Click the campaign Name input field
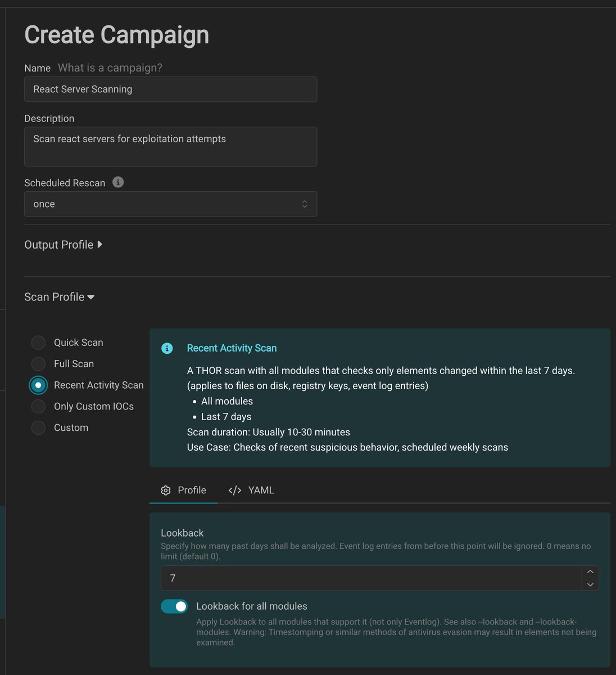 tap(170, 89)
